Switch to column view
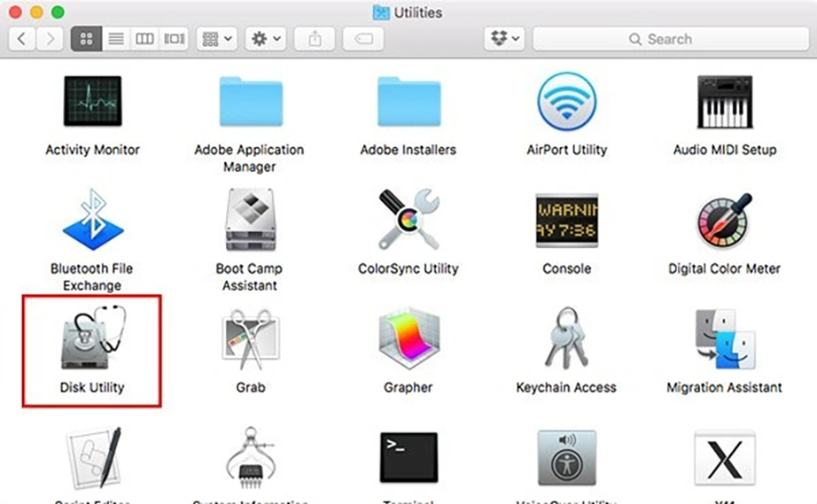 point(144,38)
